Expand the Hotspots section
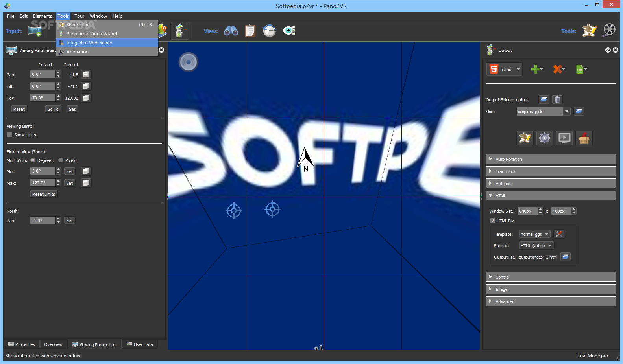The image size is (623, 364). [551, 183]
